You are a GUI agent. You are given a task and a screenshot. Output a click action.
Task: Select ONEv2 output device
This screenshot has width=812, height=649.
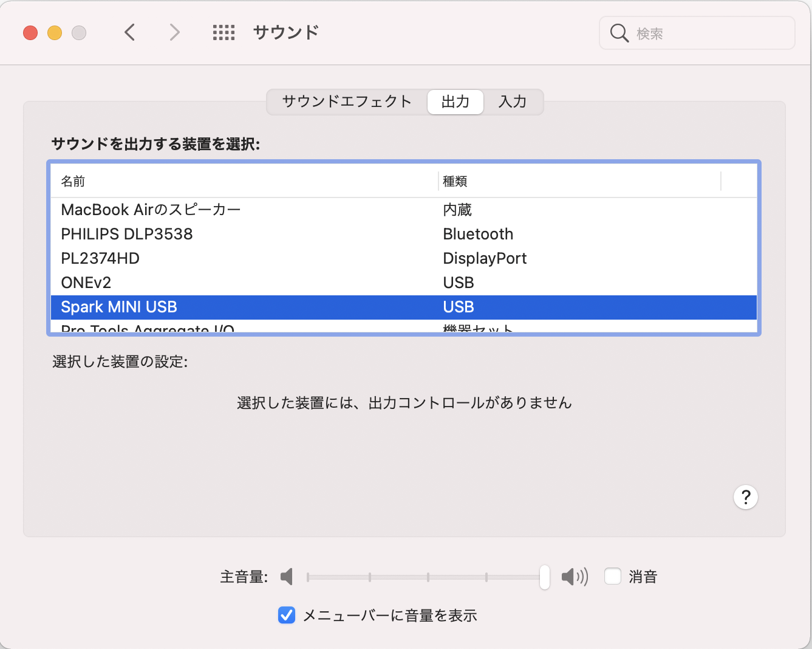(404, 283)
